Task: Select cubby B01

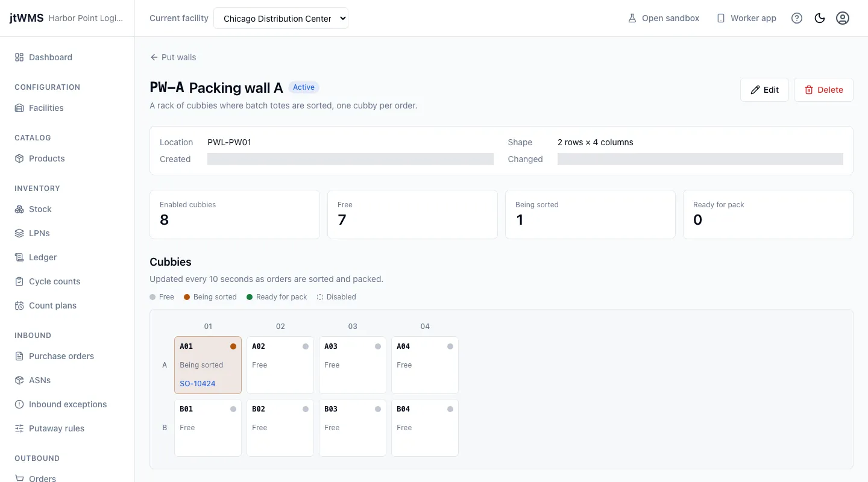Action: click(x=208, y=428)
